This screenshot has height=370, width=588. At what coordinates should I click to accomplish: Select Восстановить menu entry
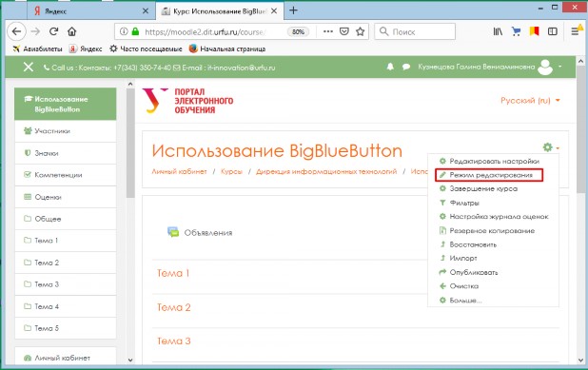click(473, 244)
